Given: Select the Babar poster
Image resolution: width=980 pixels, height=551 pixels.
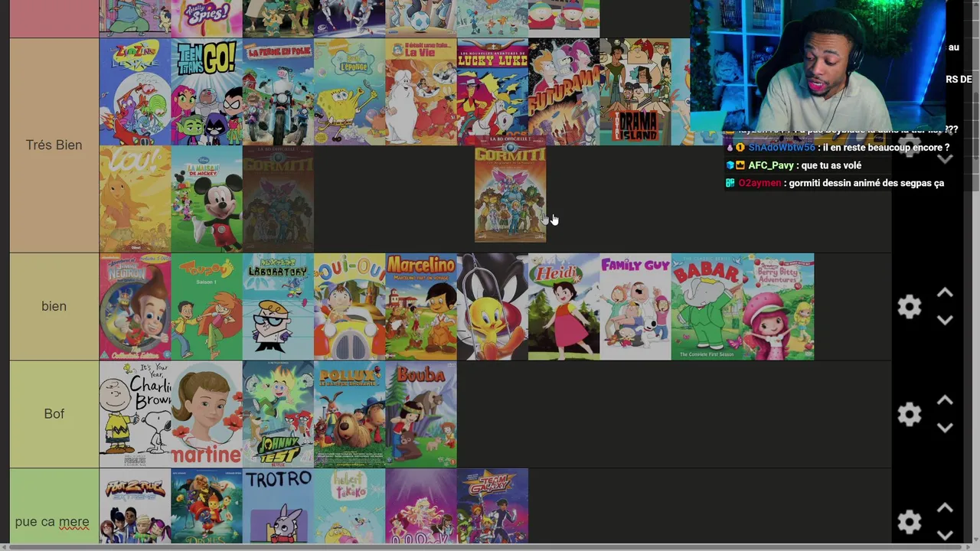Looking at the screenshot, I should coord(707,307).
